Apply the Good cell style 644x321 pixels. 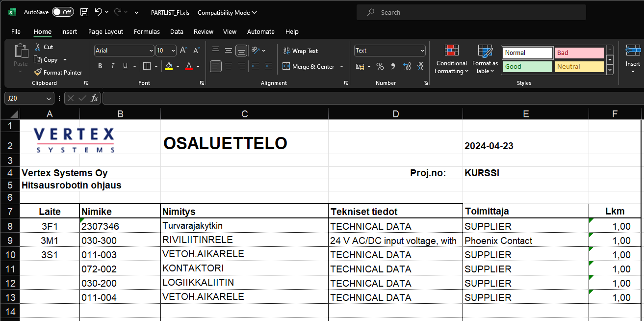[527, 66]
